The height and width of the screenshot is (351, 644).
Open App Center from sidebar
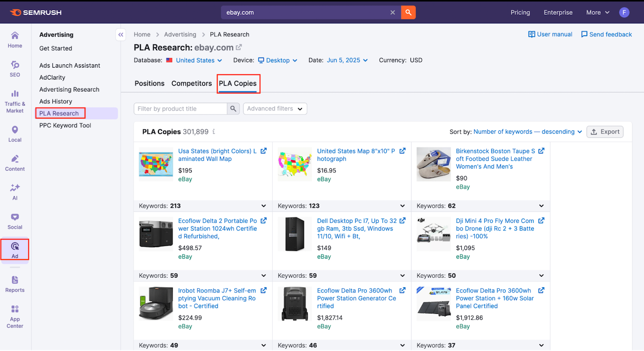15,316
